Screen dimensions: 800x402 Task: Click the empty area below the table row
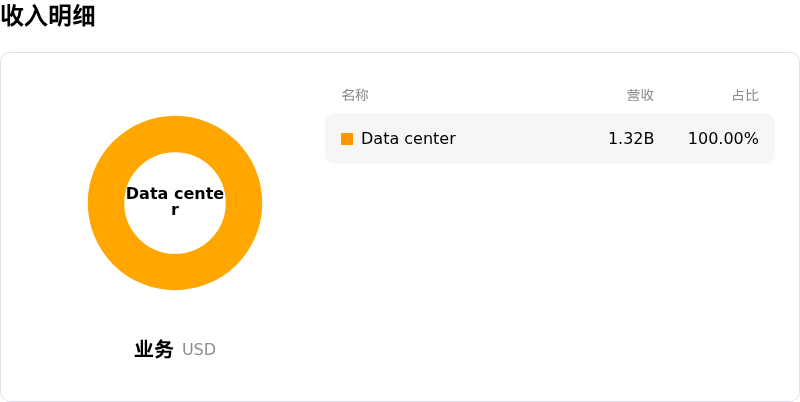click(x=550, y=281)
